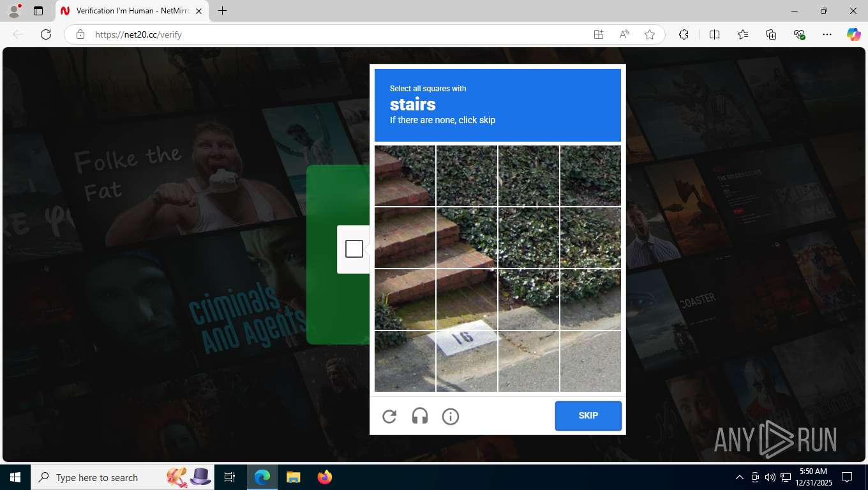Open the Windows Start menu
The height and width of the screenshot is (490, 868).
point(15,477)
